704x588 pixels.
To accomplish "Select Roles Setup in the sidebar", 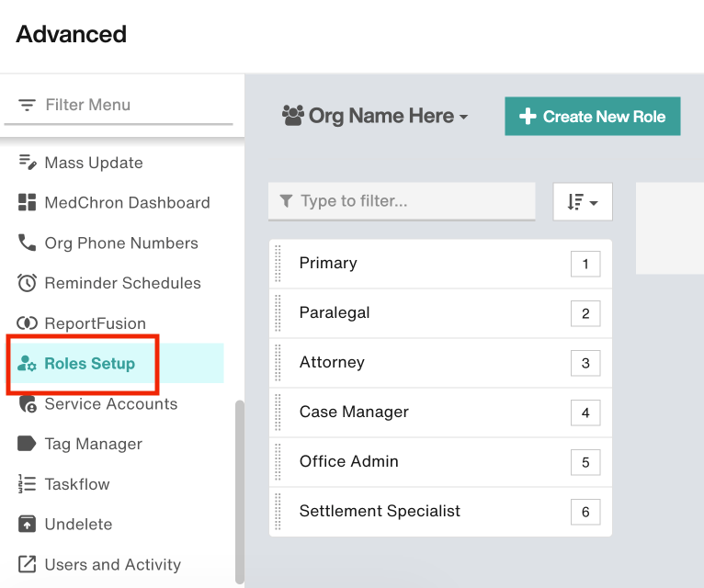I will (x=89, y=363).
